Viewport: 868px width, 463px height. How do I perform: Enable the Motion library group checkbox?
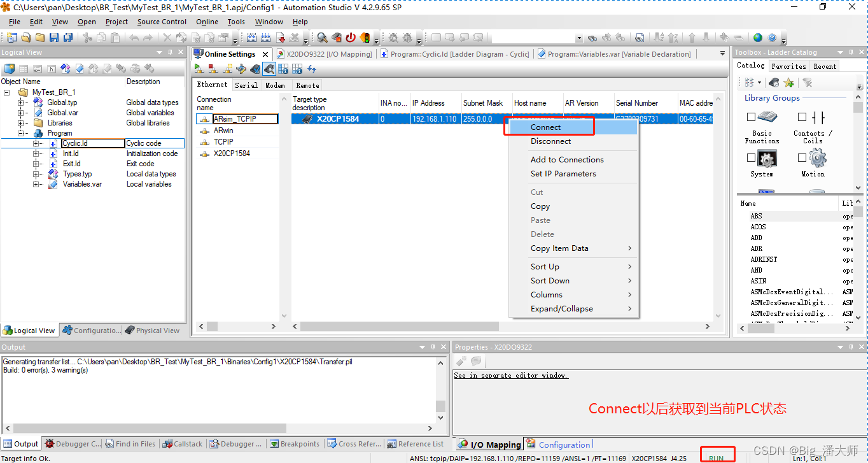tap(802, 157)
